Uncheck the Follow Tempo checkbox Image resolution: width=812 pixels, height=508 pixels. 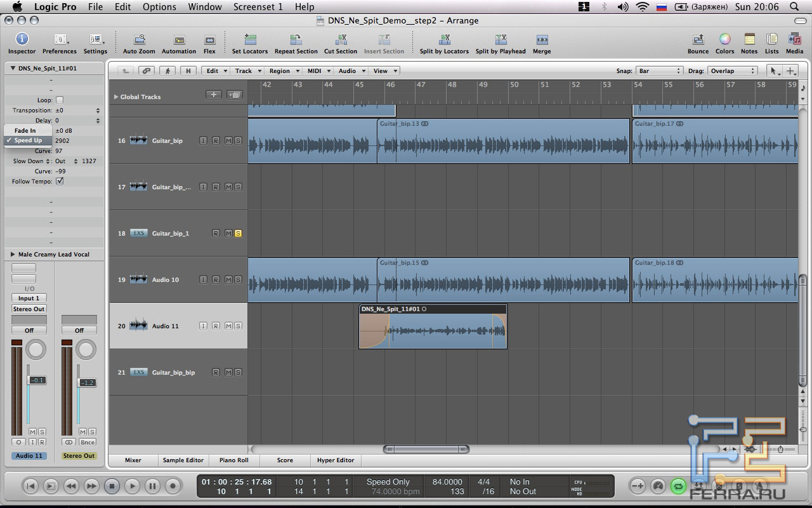pyautogui.click(x=60, y=182)
